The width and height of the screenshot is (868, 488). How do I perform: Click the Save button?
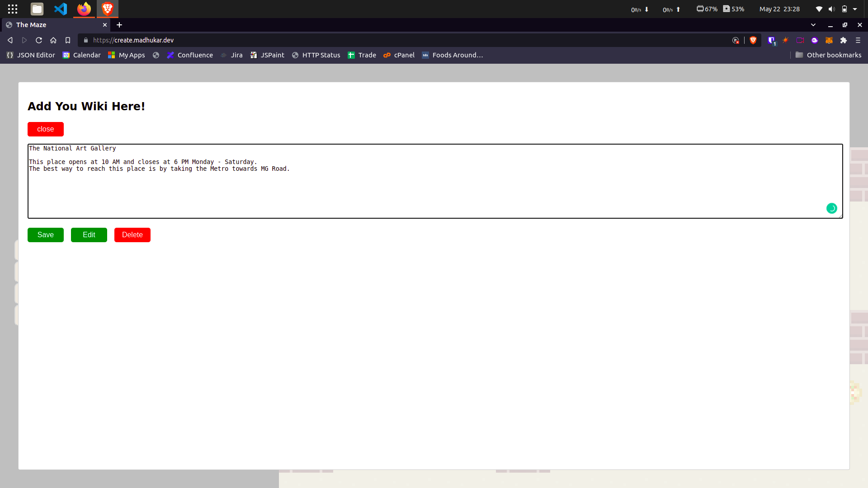click(45, 235)
